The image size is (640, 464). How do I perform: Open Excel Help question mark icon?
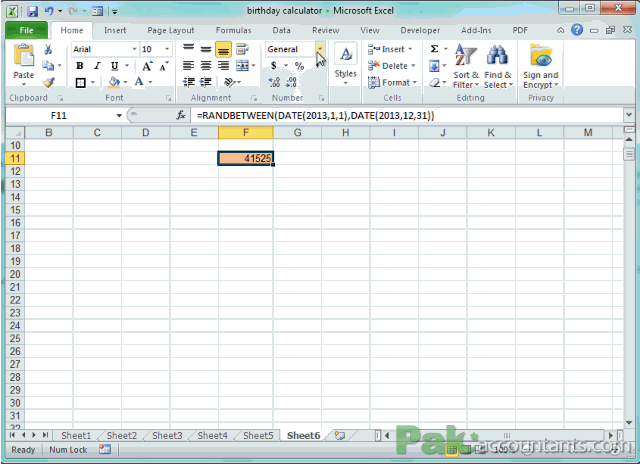pyautogui.click(x=577, y=29)
